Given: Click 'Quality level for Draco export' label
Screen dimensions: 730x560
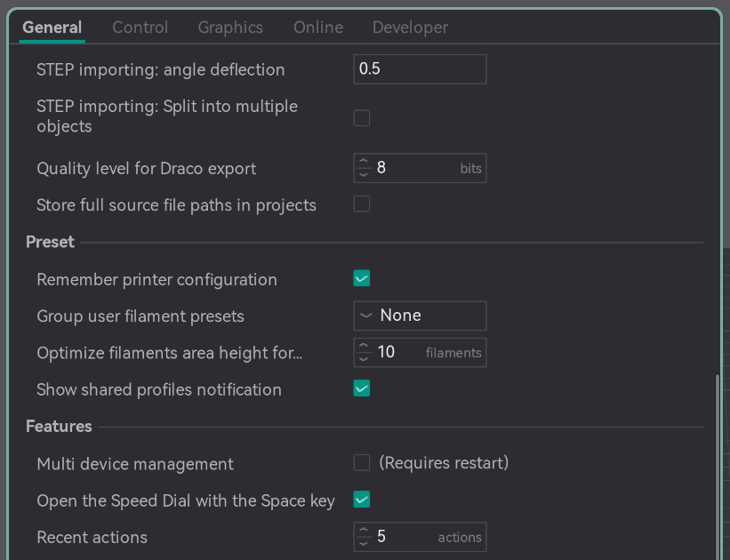Looking at the screenshot, I should point(147,169).
